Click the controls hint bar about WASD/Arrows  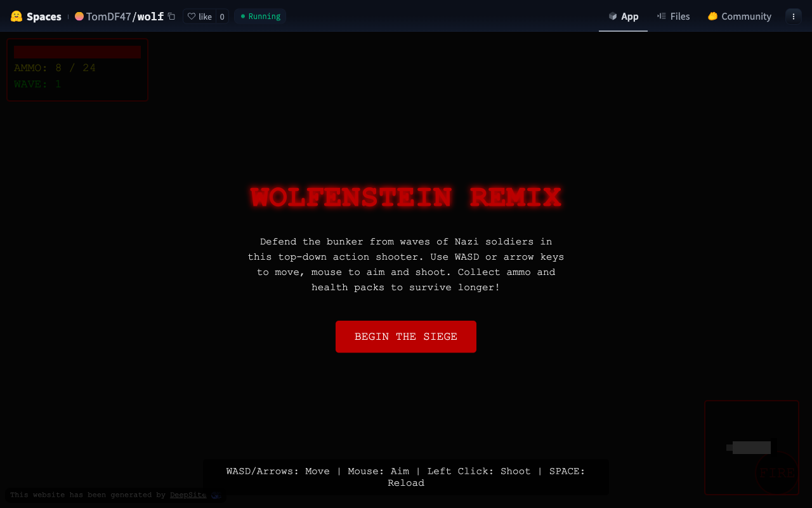pos(406,477)
